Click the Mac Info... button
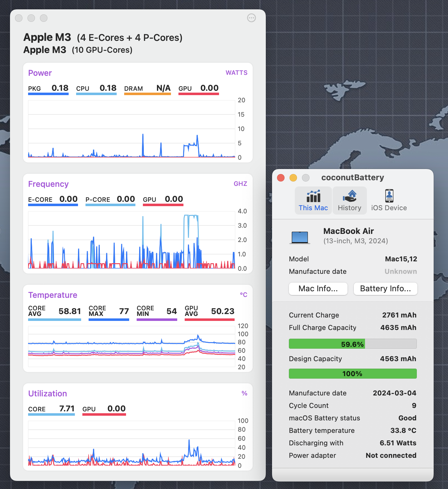The image size is (448, 489). 318,288
